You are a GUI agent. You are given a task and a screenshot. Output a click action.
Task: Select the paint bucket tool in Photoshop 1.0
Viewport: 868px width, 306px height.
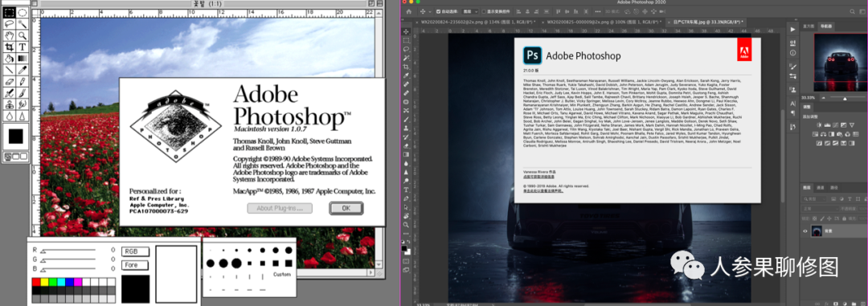pos(10,59)
